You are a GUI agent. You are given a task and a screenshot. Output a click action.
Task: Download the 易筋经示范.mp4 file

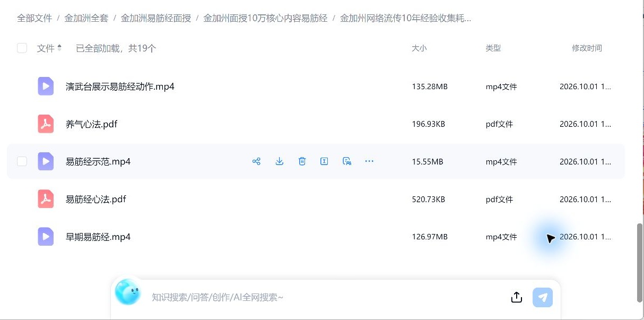(280, 161)
